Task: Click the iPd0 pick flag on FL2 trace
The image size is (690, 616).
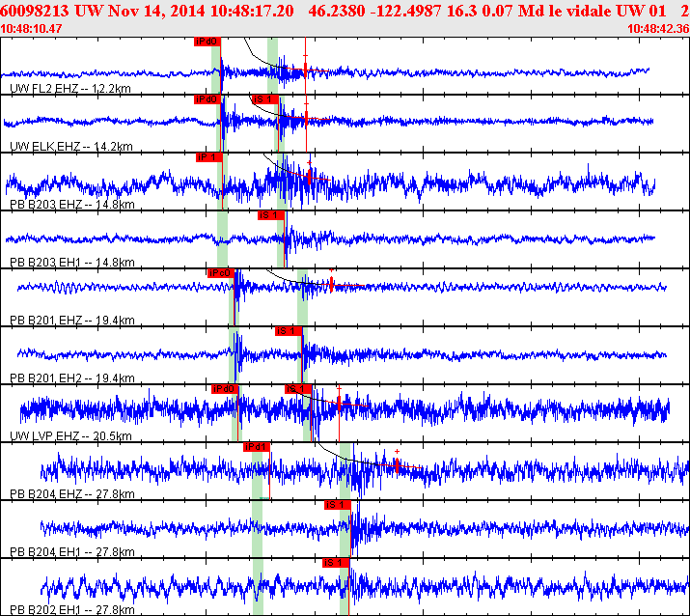Action: [207, 42]
